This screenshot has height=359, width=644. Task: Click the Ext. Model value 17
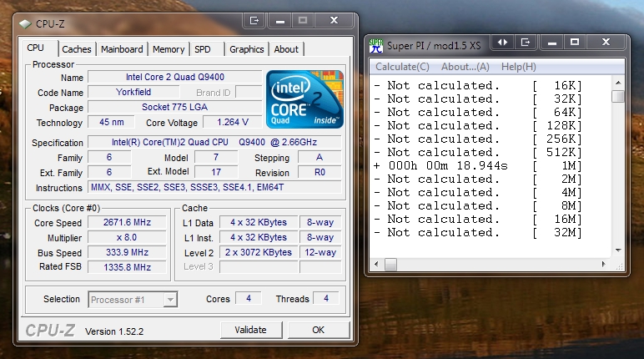point(216,172)
